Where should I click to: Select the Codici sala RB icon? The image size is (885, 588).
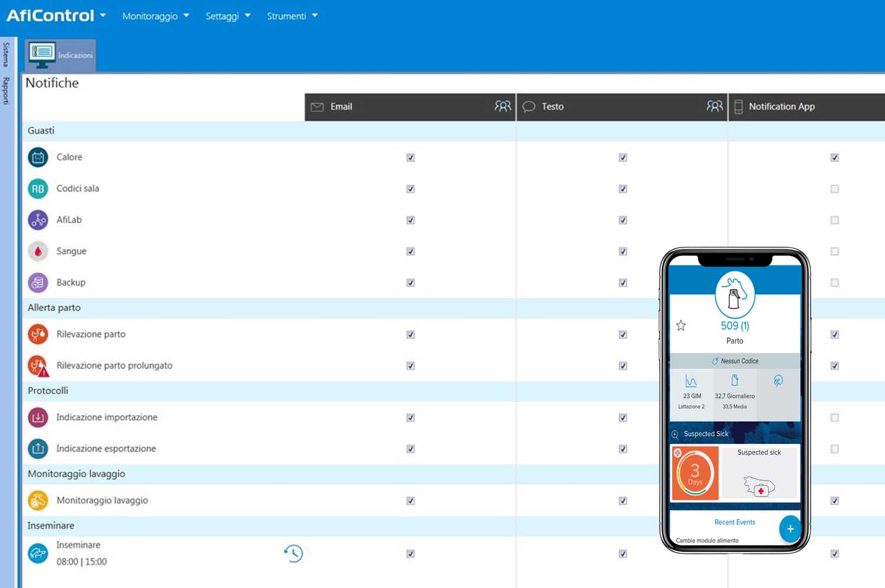(x=38, y=189)
